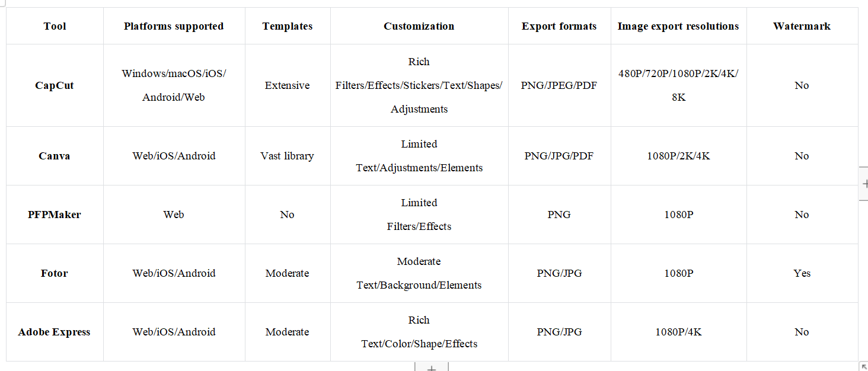Click the 'PNG/JPEG/PDF' export formats cell
The height and width of the screenshot is (371, 868).
coord(559,85)
